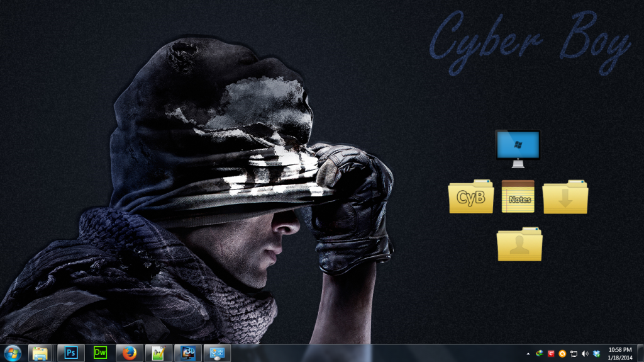Launch Photoshop from the taskbar

pos(70,353)
